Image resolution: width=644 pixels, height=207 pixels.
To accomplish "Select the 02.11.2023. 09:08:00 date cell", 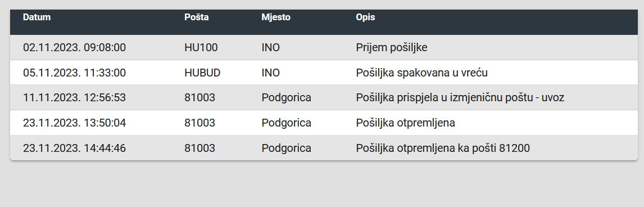I will [74, 48].
